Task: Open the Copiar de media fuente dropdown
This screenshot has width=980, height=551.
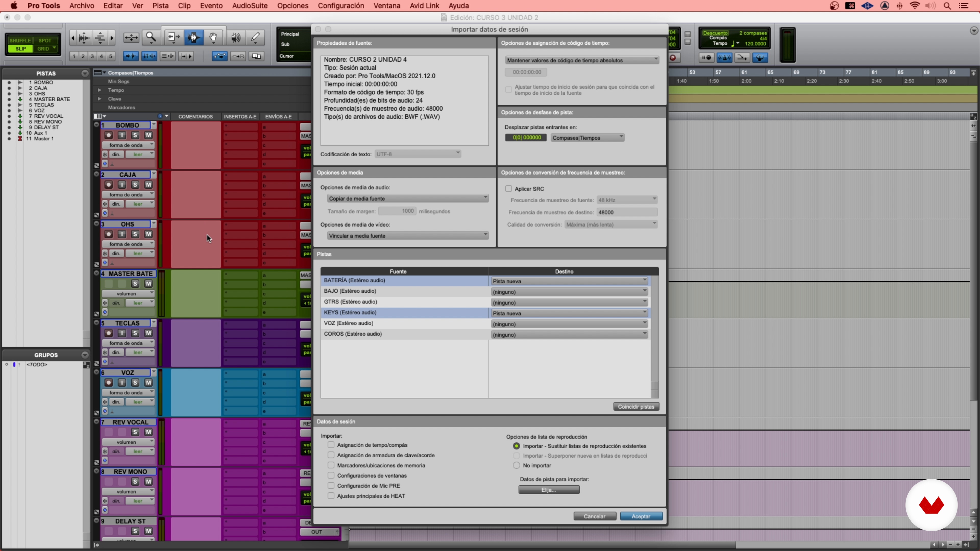Action: pyautogui.click(x=408, y=198)
